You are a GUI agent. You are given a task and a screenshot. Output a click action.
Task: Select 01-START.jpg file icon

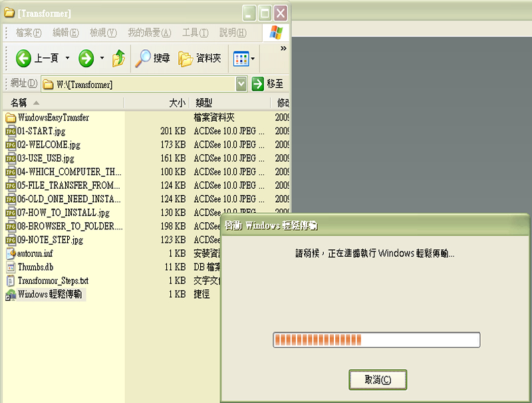(x=11, y=131)
